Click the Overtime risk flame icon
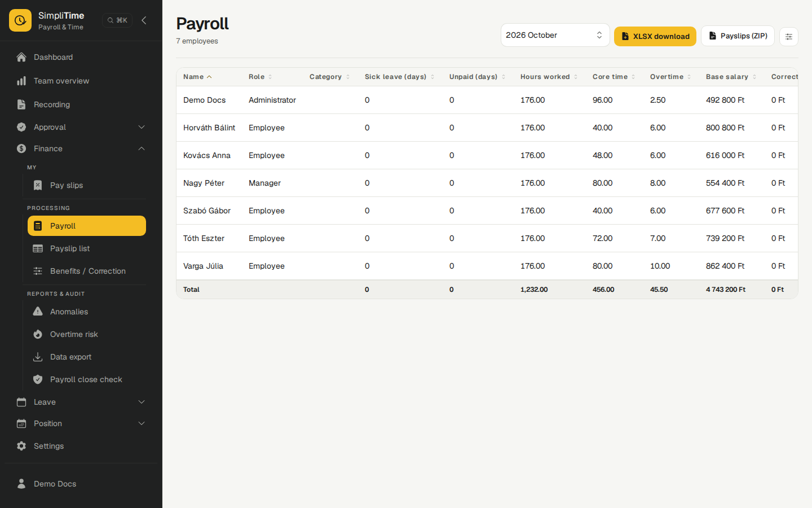The image size is (812, 508). [x=38, y=334]
